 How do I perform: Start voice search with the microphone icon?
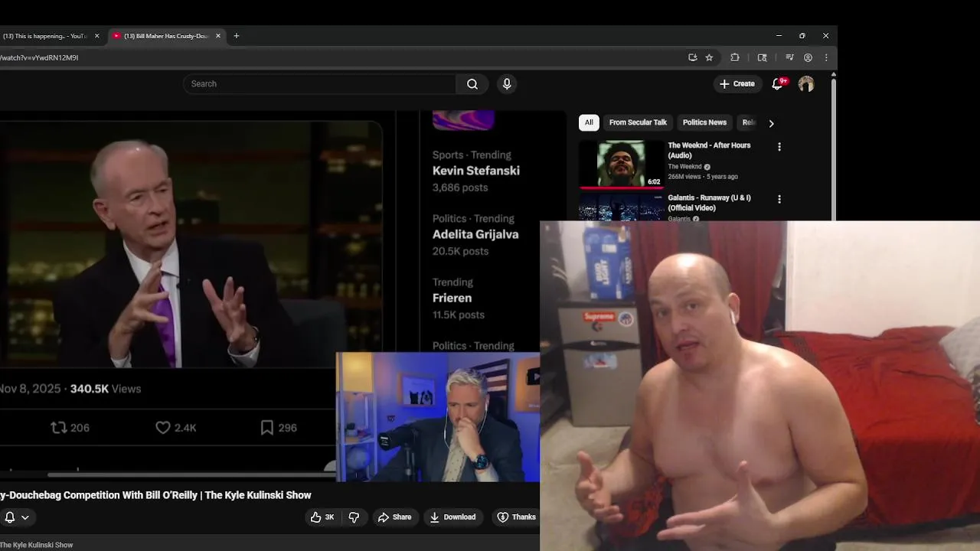tap(507, 84)
